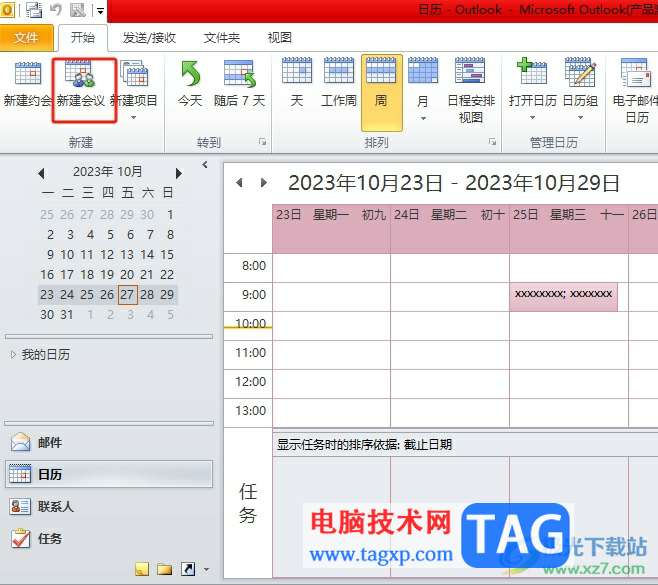This screenshot has height=585, width=658.
Task: Click the 日历组 calendar groups icon
Action: 580,71
